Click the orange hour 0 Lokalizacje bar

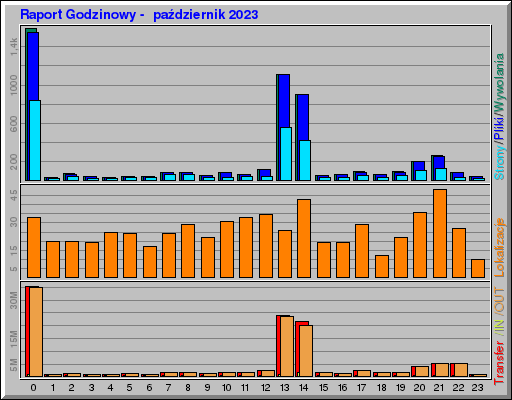click(34, 247)
